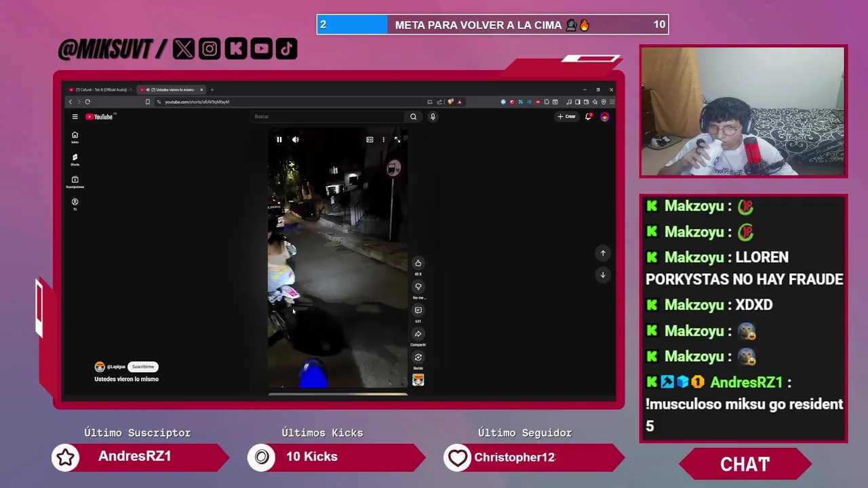Open the YouTube hamburger guide menu
Viewport: 868px width, 488px height.
(75, 117)
